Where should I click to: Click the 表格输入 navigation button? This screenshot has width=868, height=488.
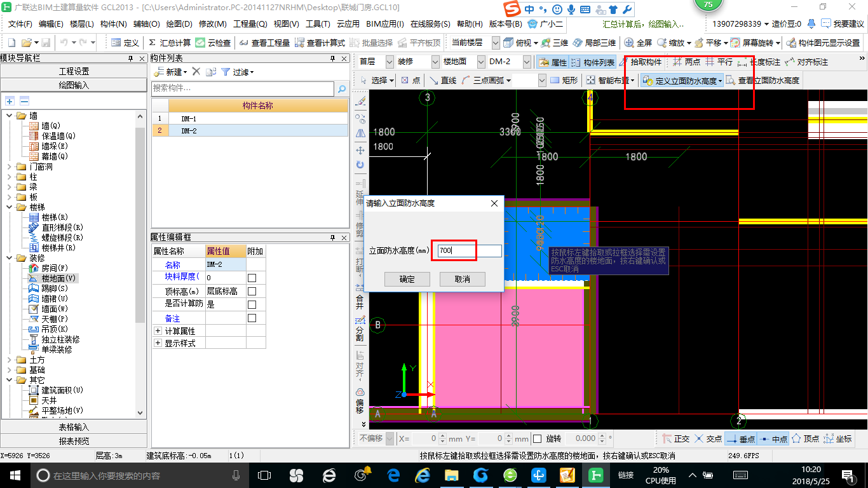[74, 427]
